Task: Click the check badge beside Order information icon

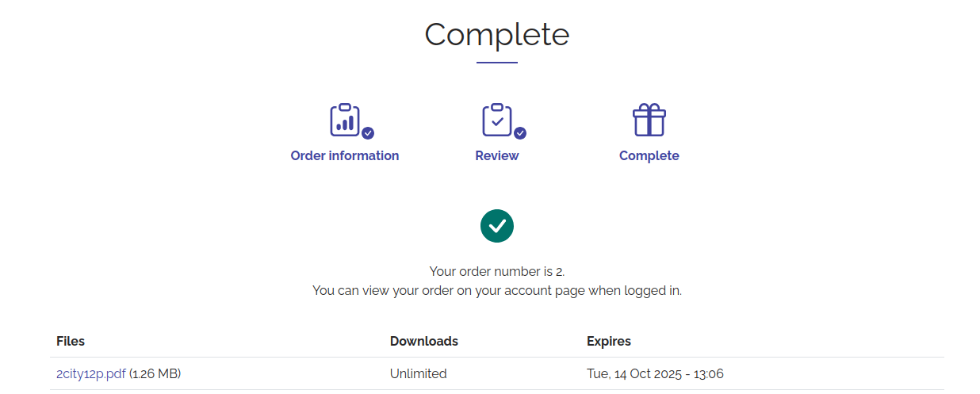Action: [x=368, y=133]
